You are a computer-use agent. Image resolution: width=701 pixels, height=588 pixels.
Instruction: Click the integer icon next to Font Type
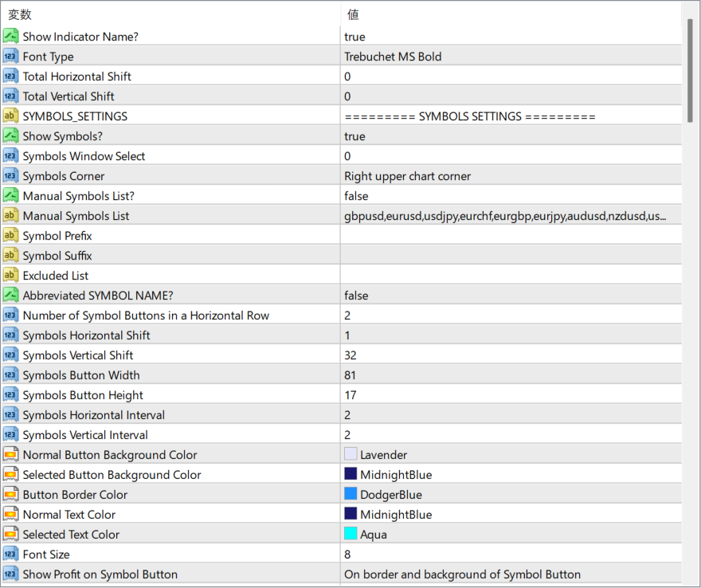pyautogui.click(x=10, y=57)
